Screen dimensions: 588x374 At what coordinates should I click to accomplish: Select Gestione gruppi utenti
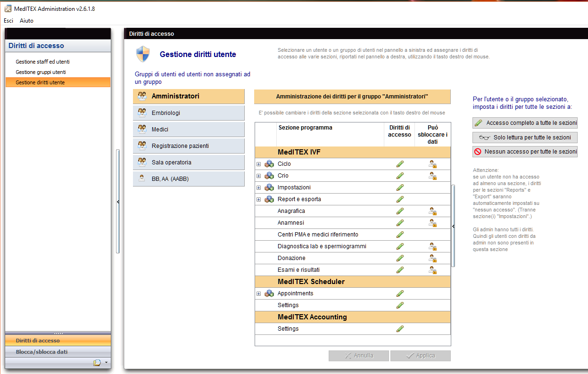(41, 72)
